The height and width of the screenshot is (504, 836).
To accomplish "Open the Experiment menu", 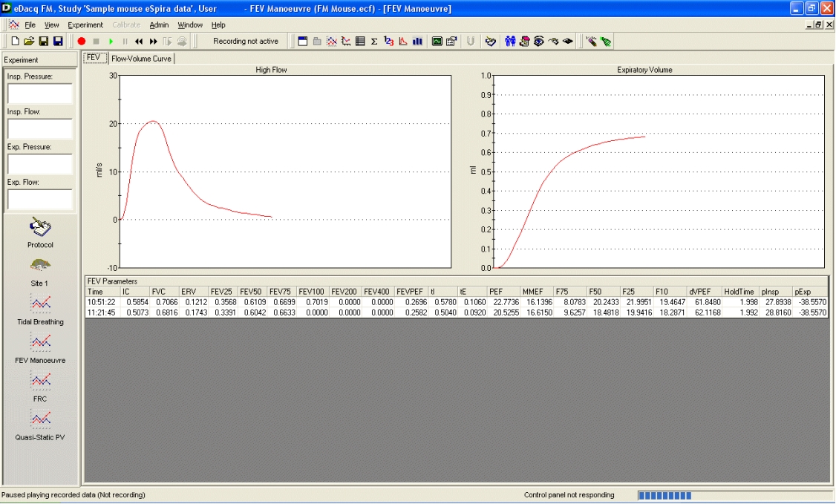I will pos(85,24).
